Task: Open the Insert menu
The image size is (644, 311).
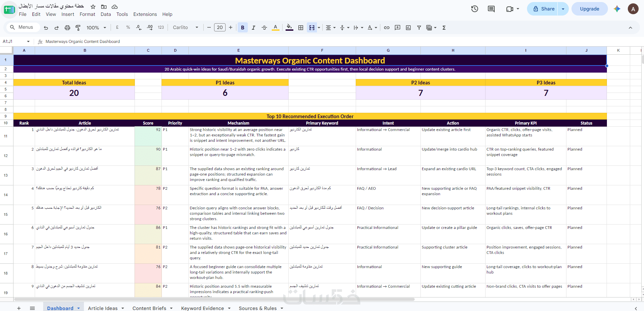Action: 68,14
